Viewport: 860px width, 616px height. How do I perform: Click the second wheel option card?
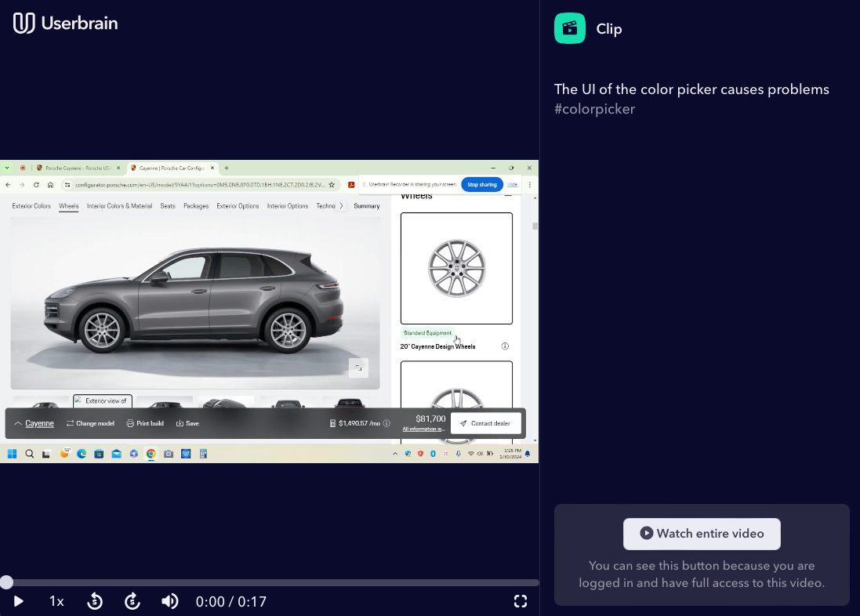[456, 402]
